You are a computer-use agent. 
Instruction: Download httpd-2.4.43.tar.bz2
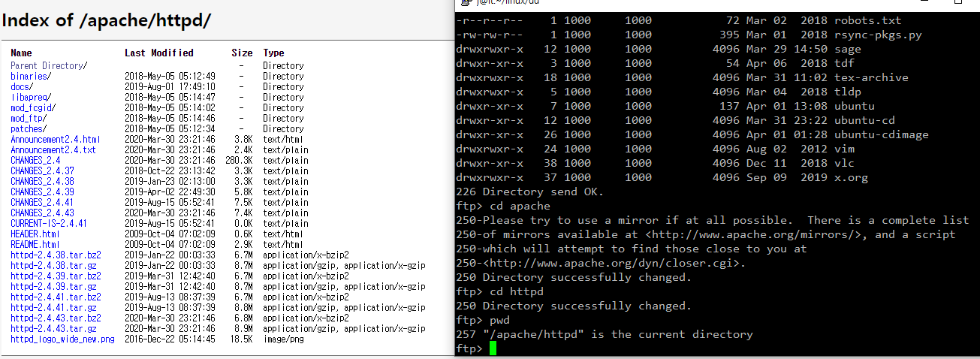tap(56, 318)
